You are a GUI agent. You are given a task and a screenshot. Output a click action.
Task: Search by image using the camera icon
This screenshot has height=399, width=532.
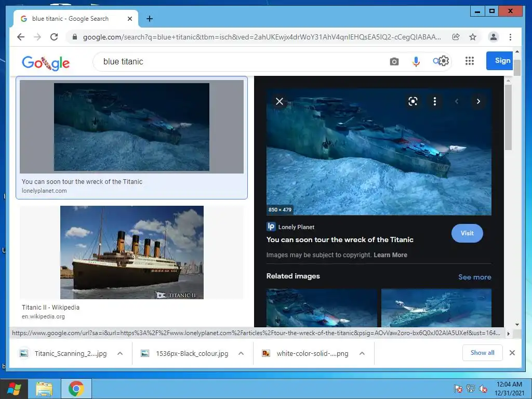[394, 61]
